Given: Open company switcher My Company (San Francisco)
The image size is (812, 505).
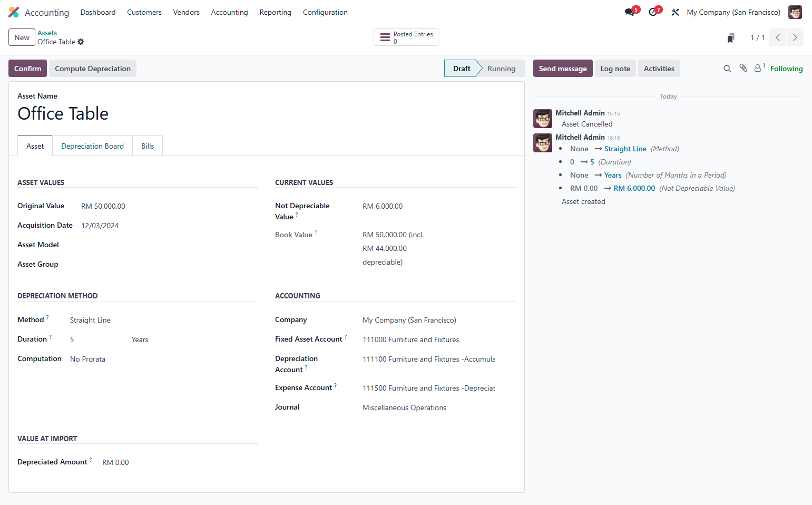Looking at the screenshot, I should pyautogui.click(x=733, y=12).
